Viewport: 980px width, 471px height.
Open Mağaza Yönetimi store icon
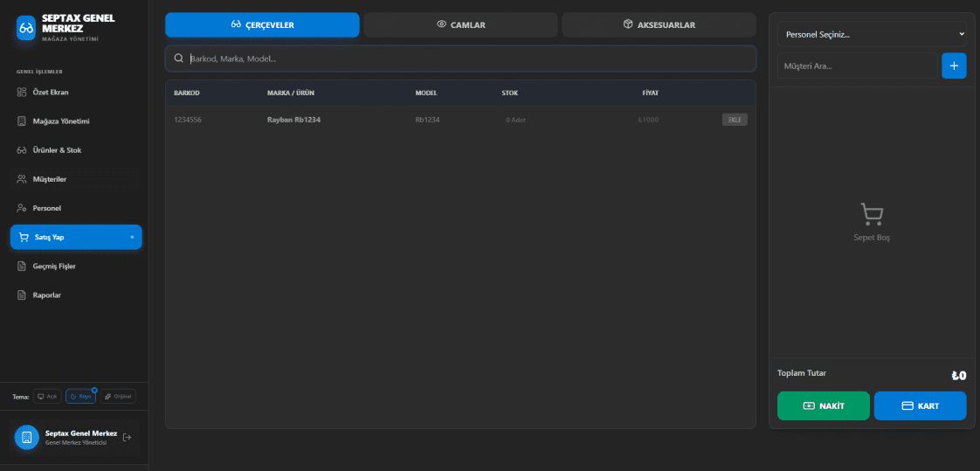tap(21, 121)
